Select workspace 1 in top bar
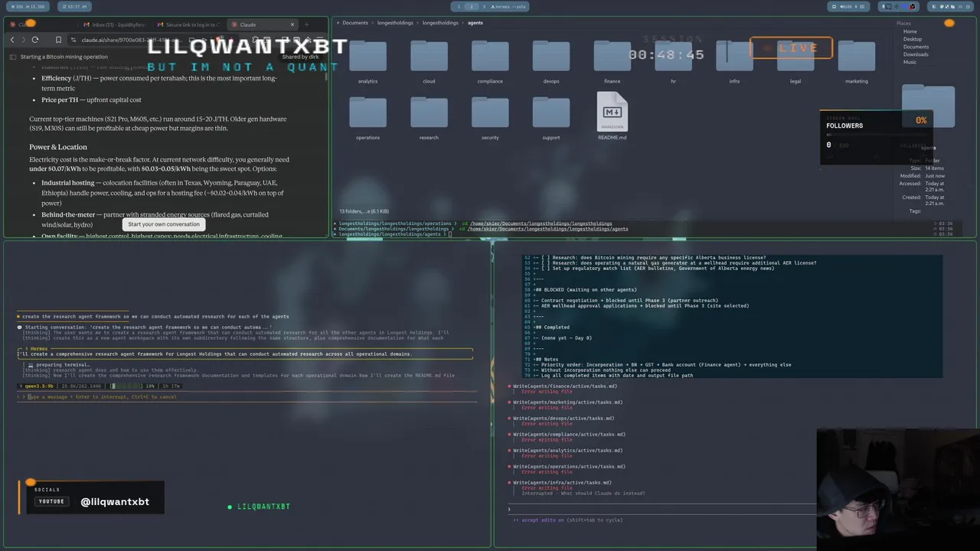The height and width of the screenshot is (551, 980). point(459,6)
